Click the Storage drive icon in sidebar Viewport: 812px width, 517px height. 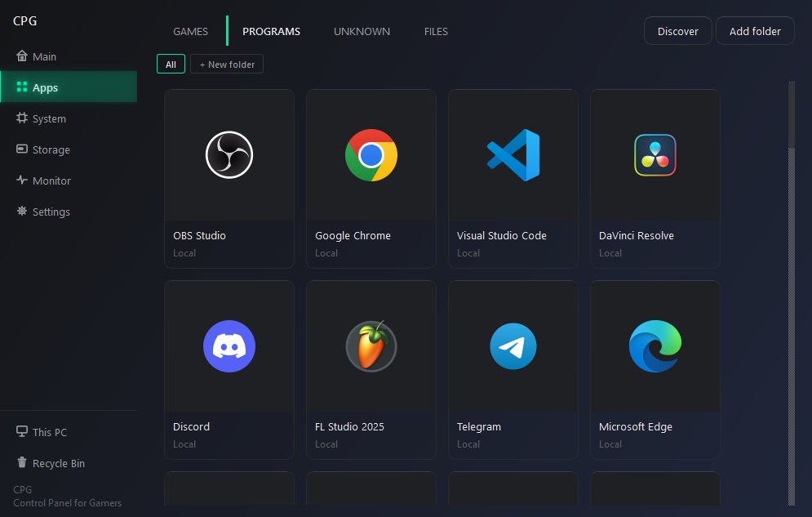[22, 149]
